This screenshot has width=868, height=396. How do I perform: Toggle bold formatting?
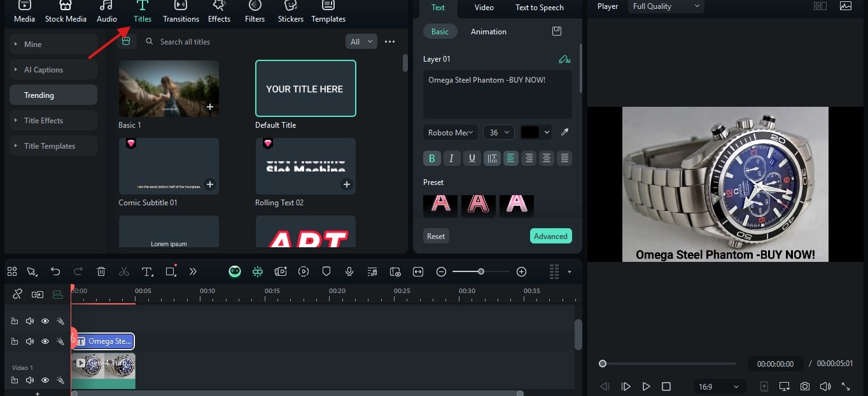click(x=432, y=158)
